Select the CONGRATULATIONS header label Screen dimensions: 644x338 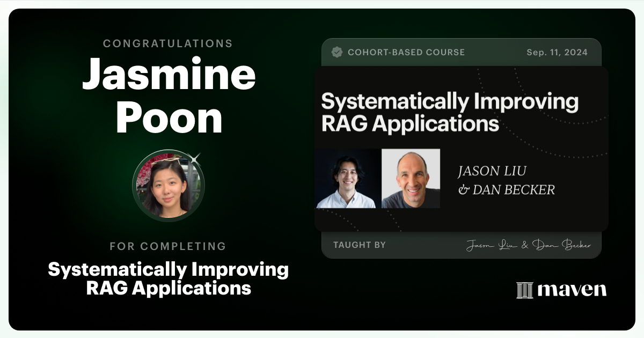(x=168, y=43)
